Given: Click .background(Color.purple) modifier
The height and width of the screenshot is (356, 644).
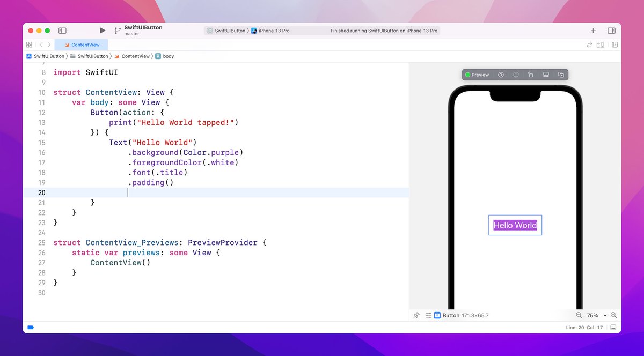Looking at the screenshot, I should pos(185,153).
